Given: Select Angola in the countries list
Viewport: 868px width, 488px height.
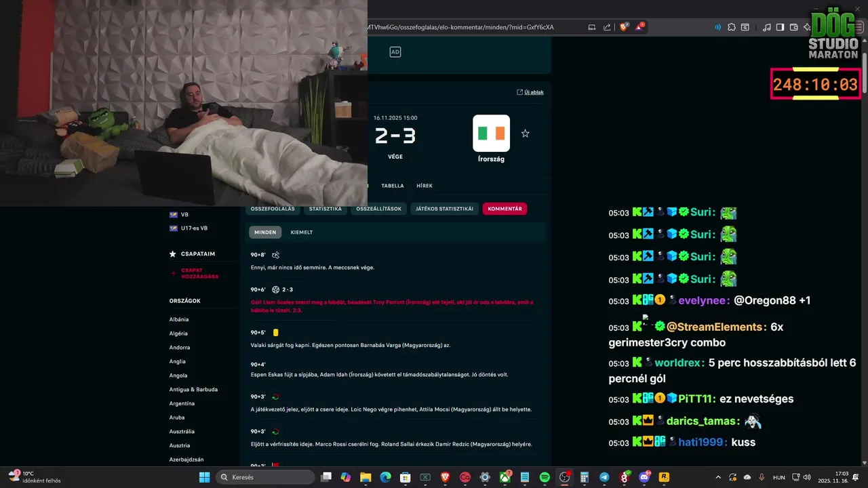Looking at the screenshot, I should click(178, 375).
